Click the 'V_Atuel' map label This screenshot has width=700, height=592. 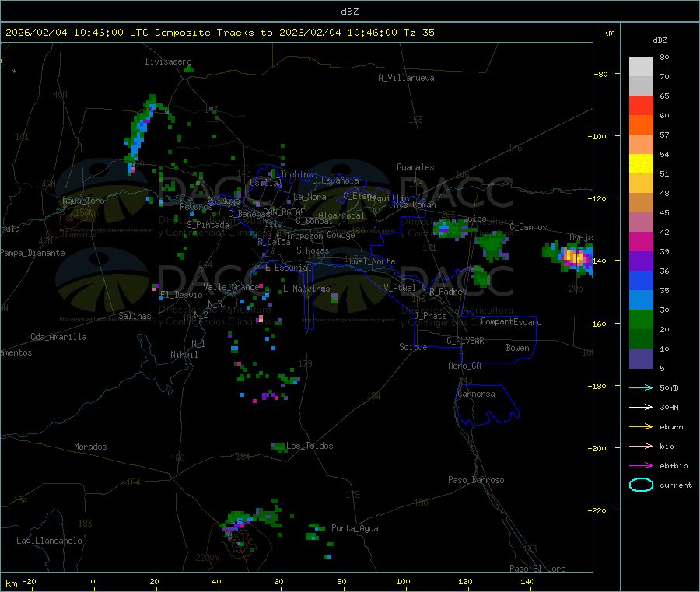tap(400, 288)
